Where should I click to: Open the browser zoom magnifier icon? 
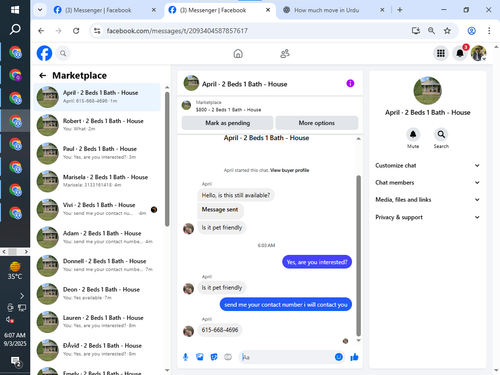click(x=431, y=31)
